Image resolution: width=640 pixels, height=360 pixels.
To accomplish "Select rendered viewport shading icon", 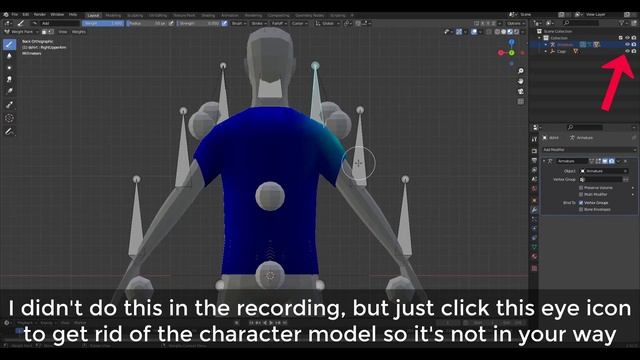I will (516, 31).
